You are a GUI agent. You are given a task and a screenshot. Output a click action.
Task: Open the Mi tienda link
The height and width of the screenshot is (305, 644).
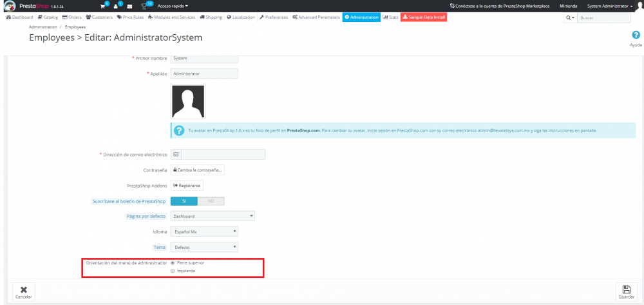coord(569,6)
